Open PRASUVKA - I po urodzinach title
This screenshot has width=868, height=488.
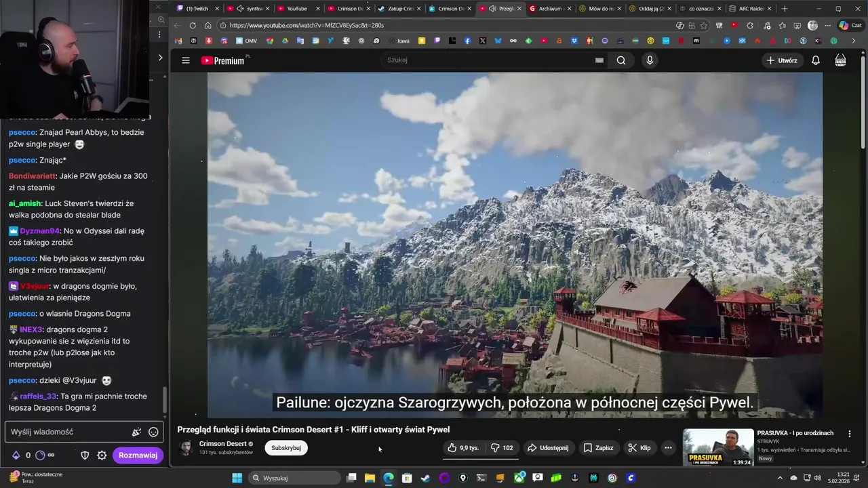tap(795, 433)
